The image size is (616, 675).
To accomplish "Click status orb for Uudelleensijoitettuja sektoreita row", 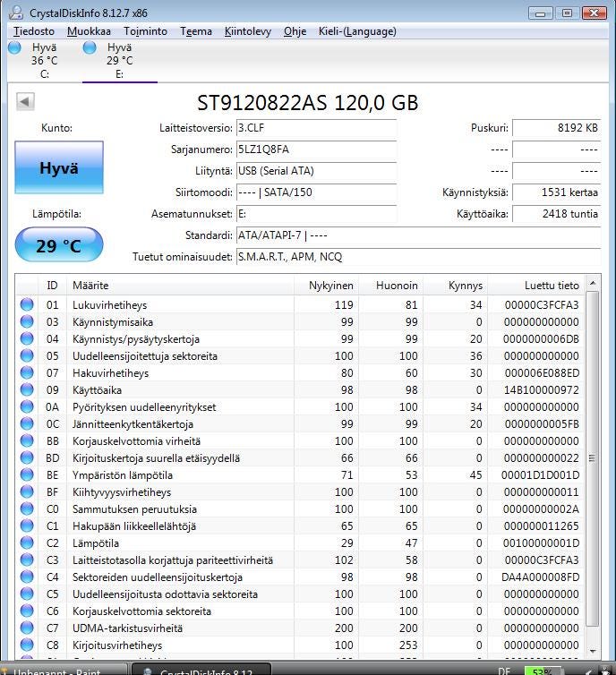I will 27,355.
